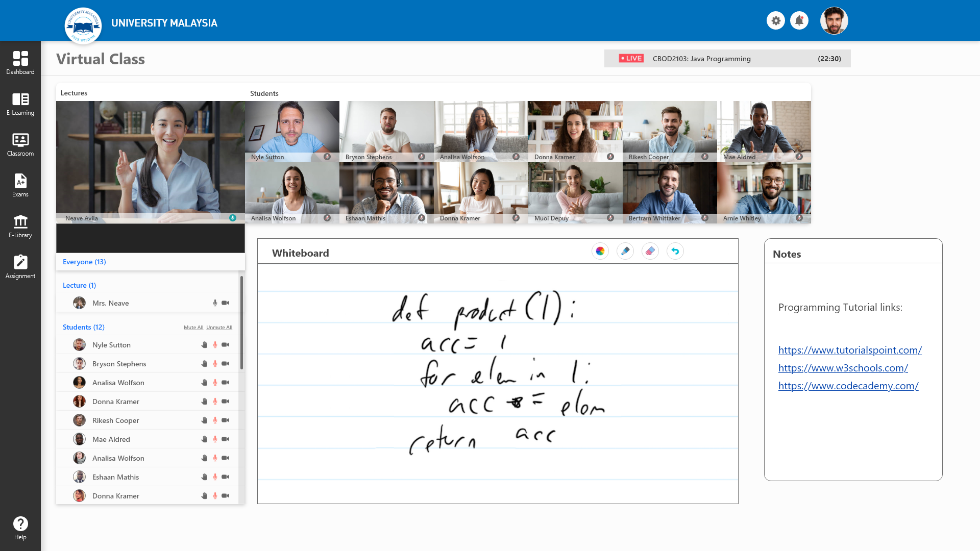Open Neave Avila lecturer video

[x=151, y=162]
